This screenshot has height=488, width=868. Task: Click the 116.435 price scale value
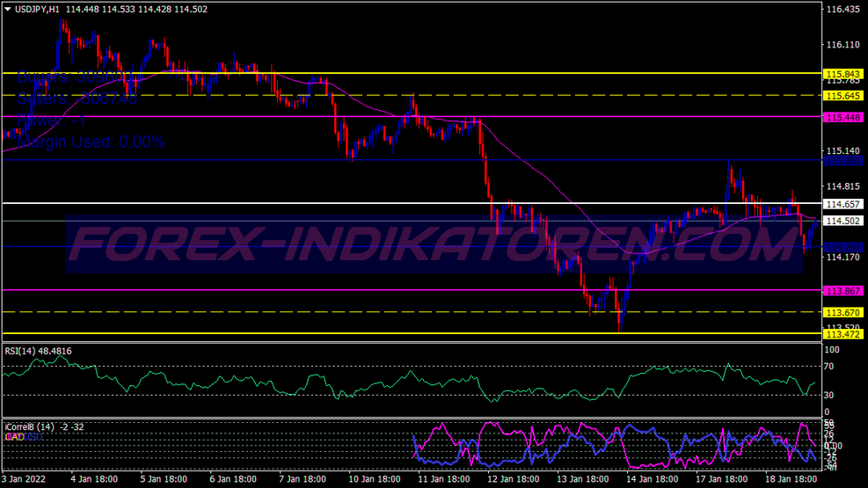(843, 10)
